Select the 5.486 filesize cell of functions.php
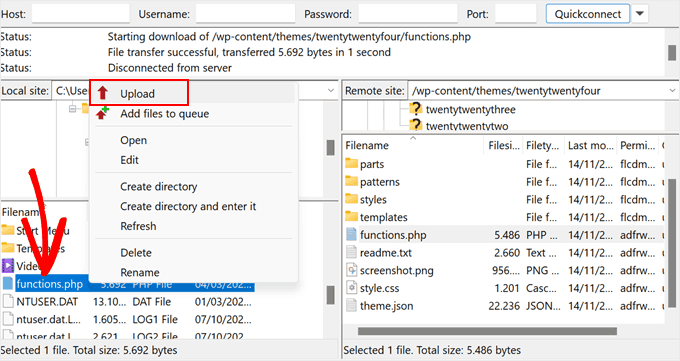 (507, 235)
